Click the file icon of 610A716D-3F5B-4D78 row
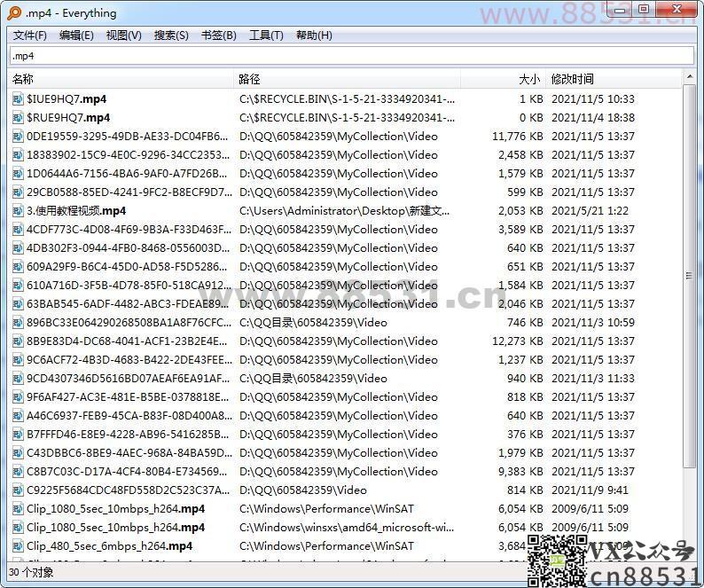This screenshot has height=588, width=704. pos(18,286)
